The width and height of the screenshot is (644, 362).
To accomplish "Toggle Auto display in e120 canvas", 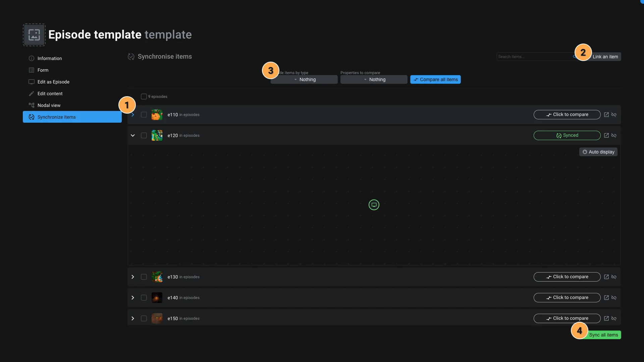I will (598, 152).
